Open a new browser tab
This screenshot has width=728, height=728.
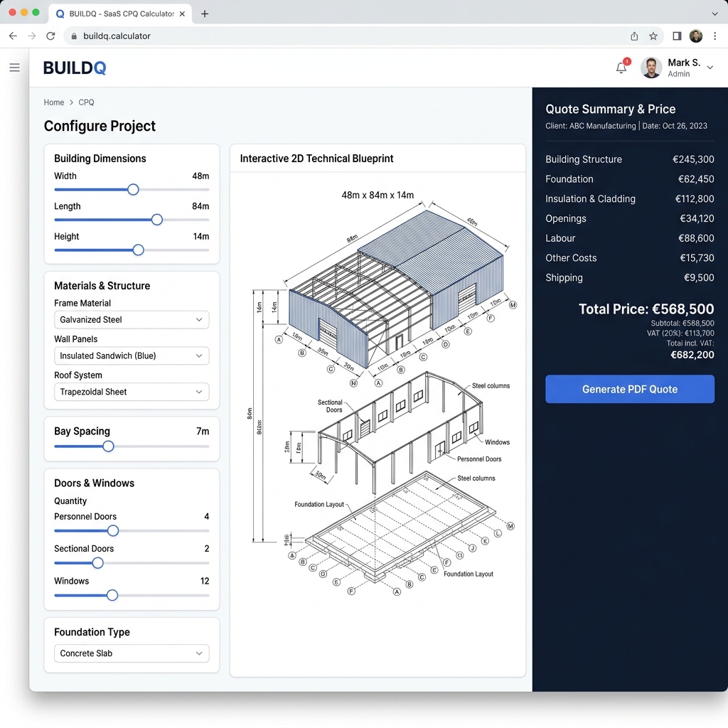click(205, 14)
